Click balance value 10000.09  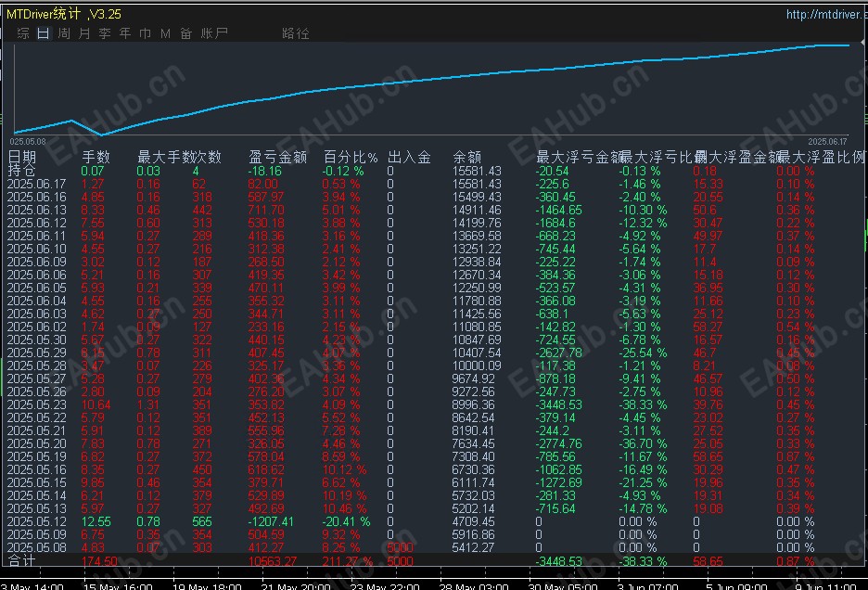477,366
